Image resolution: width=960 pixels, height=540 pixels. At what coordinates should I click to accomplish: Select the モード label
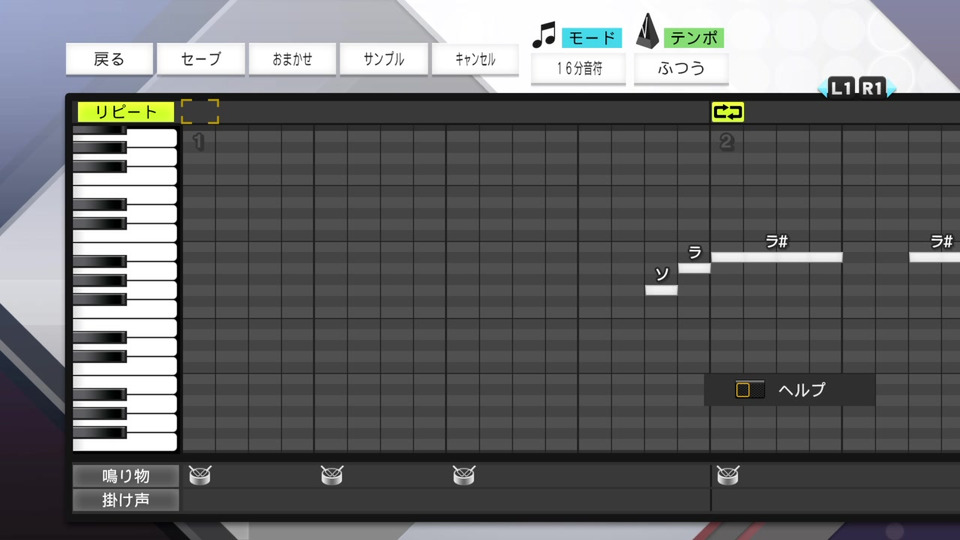[x=591, y=38]
